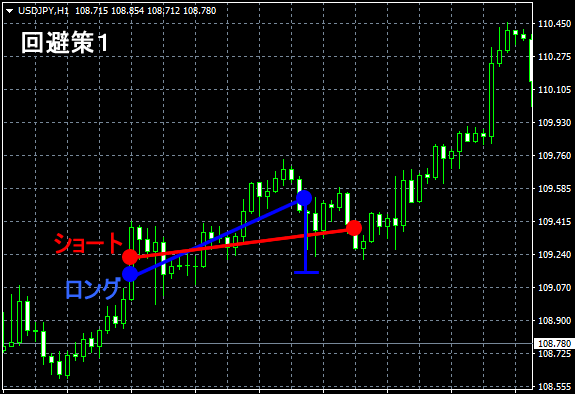Click the blue T-shaped stop line base

tap(307, 273)
